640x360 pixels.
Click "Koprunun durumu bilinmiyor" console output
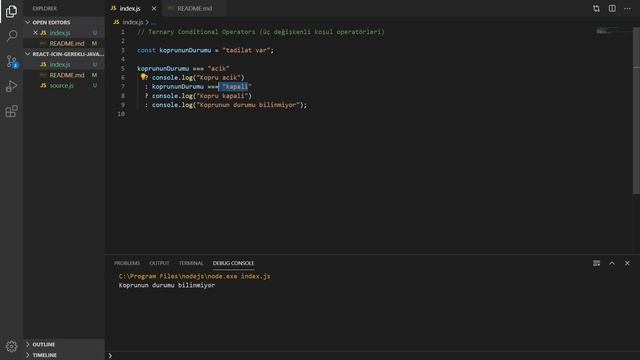click(167, 285)
